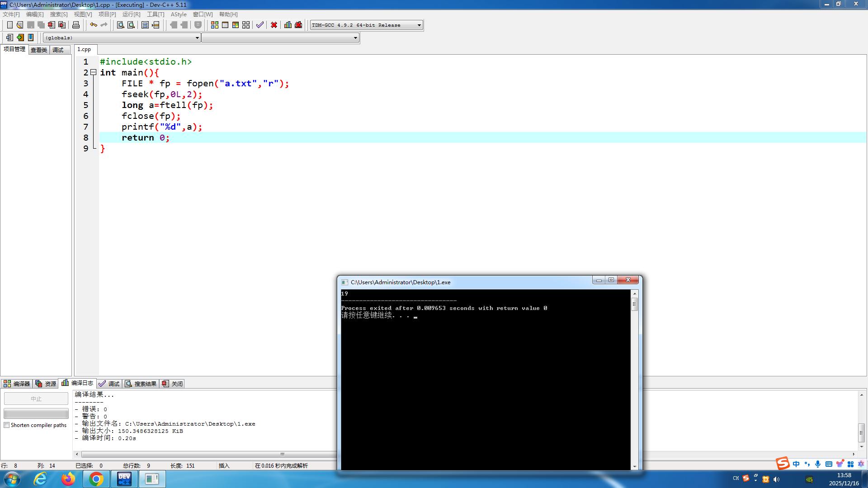Collapse the main function fold marker
This screenshot has height=488, width=868.
pyautogui.click(x=93, y=72)
